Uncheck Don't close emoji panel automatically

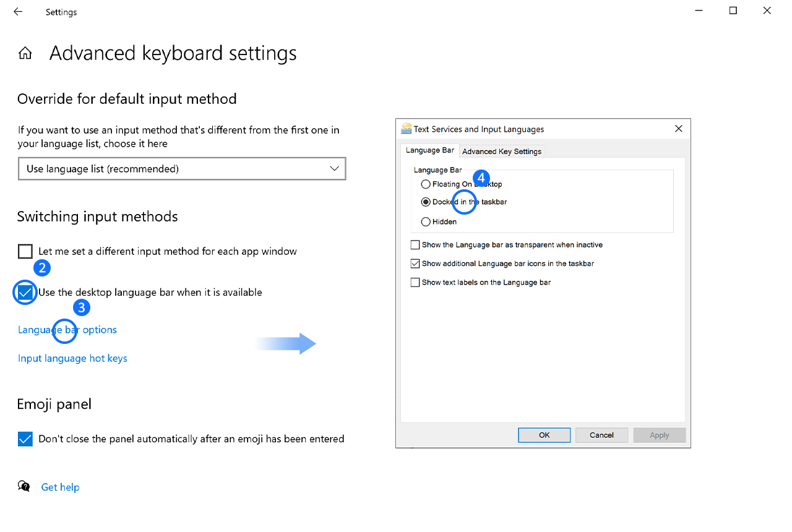point(25,439)
